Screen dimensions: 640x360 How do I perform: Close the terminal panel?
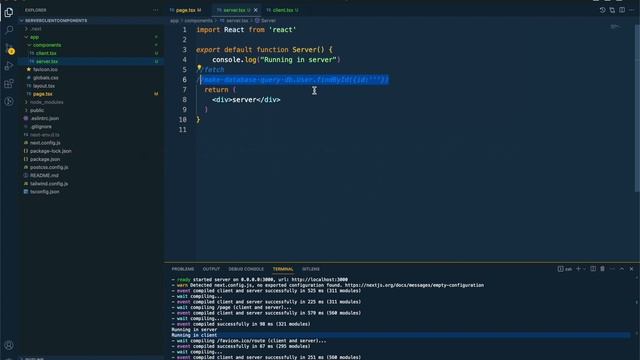pos(631,269)
